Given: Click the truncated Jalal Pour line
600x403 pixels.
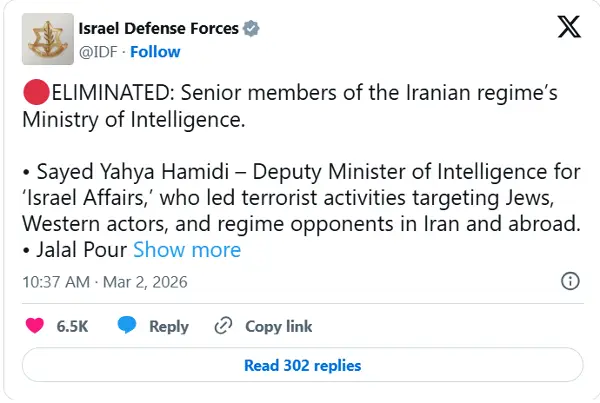Looking at the screenshot, I should coord(76,249).
